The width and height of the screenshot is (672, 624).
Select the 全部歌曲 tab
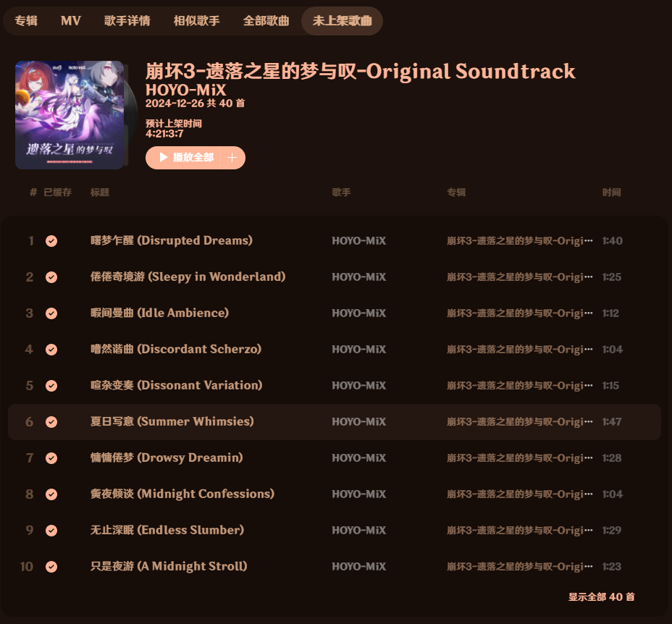(x=266, y=20)
